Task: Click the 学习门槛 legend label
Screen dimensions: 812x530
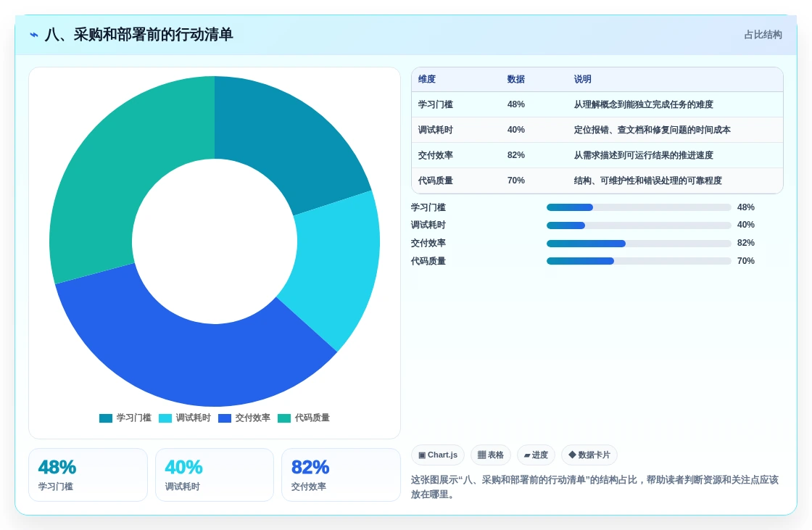Action: click(x=133, y=418)
